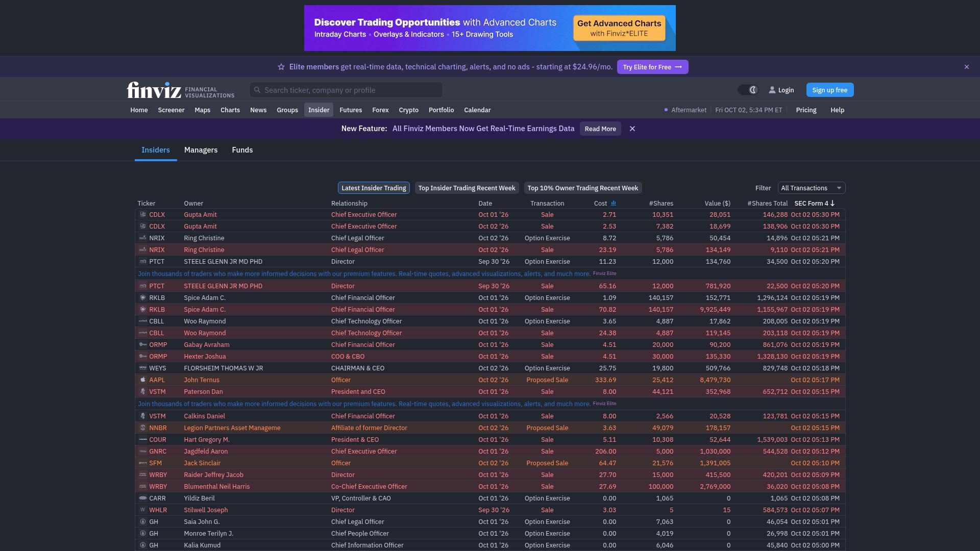Screen dimensions: 980x551
Task: Click the Sign up free button
Action: 829,90
